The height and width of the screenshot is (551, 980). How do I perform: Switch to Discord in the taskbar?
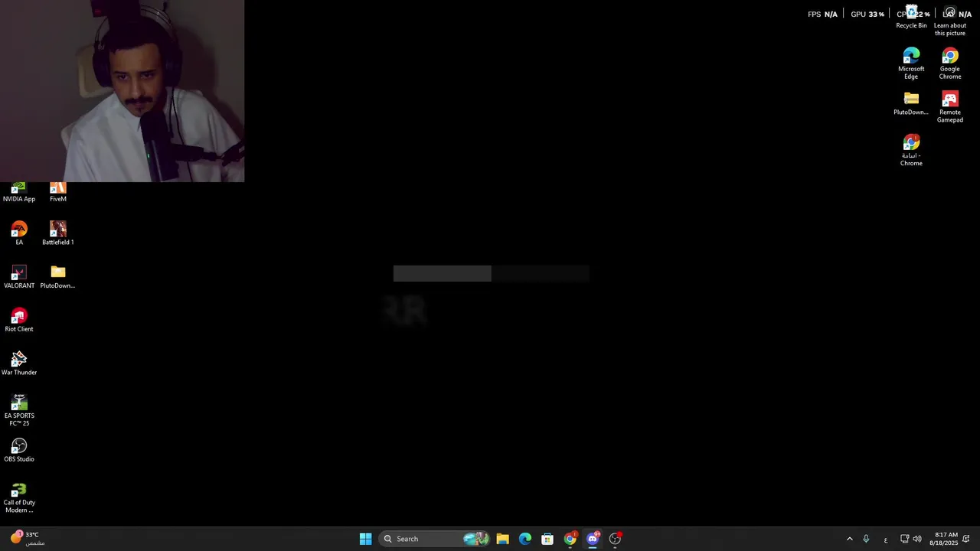click(x=593, y=539)
